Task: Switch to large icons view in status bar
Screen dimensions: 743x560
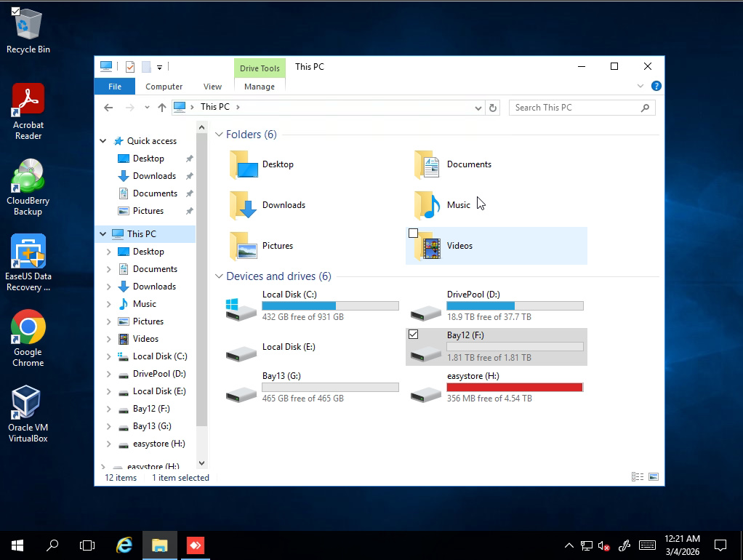Action: [654, 476]
